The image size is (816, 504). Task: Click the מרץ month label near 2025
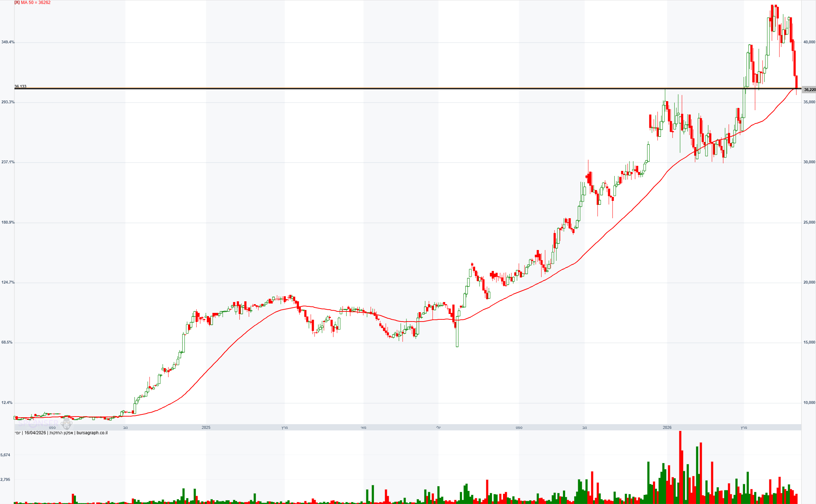[x=285, y=427]
